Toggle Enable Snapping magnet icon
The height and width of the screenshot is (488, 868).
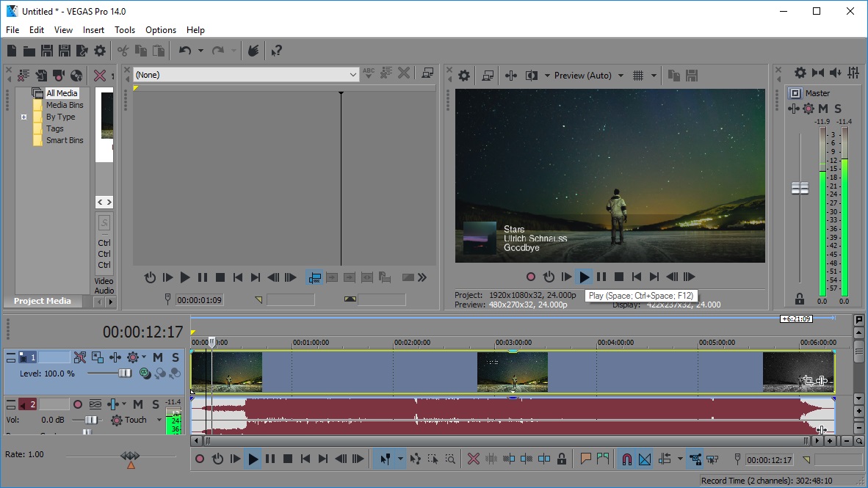(x=626, y=459)
